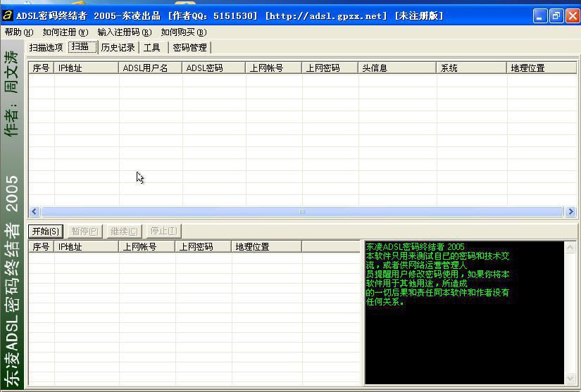Click upper table 上网帐号 column header
The height and width of the screenshot is (392, 581).
[x=274, y=68]
